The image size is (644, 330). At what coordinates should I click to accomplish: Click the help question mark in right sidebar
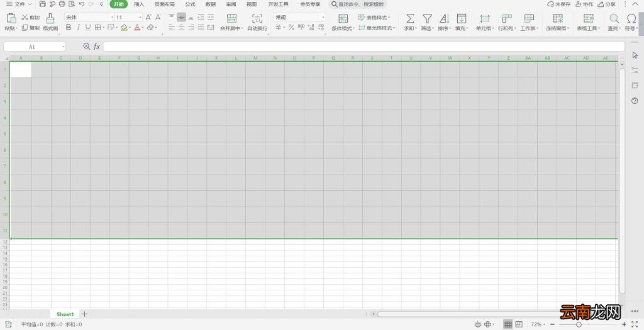point(635,101)
